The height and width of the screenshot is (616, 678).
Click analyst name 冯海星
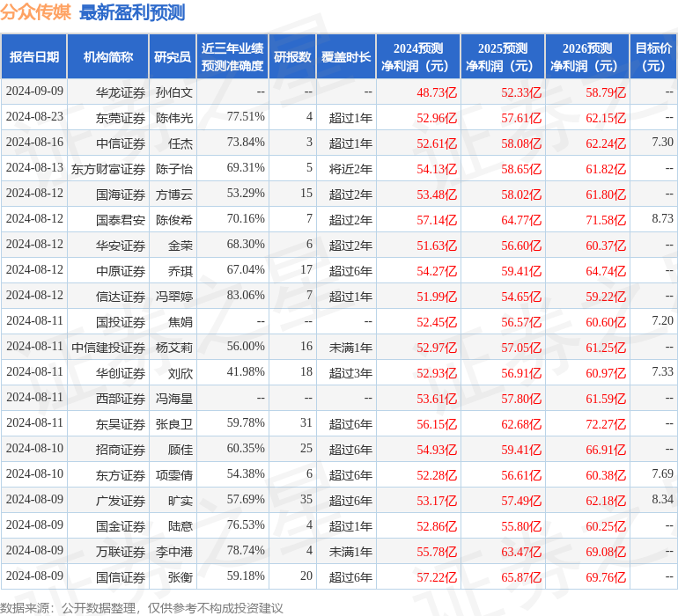[x=173, y=399]
